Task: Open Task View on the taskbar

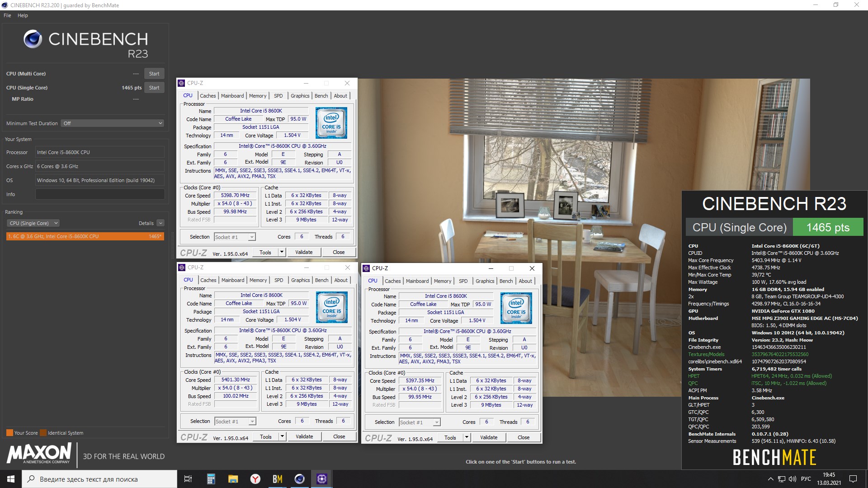Action: [188, 479]
